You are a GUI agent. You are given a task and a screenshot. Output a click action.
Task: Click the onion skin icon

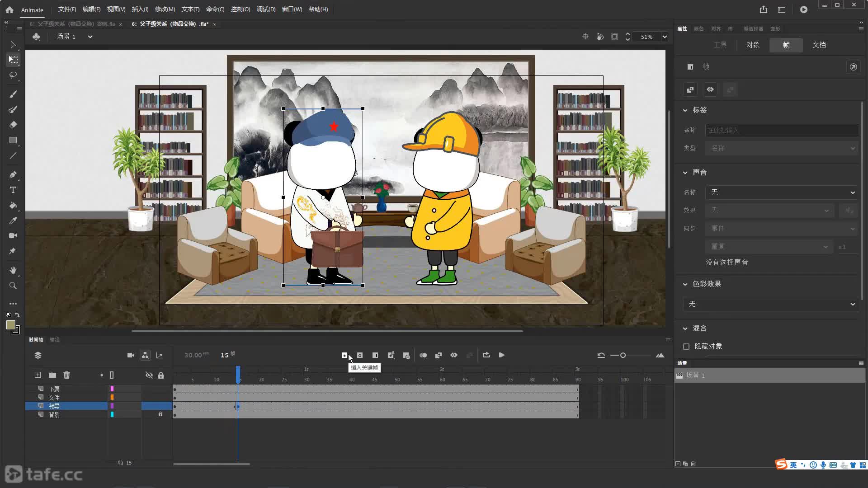tap(423, 355)
